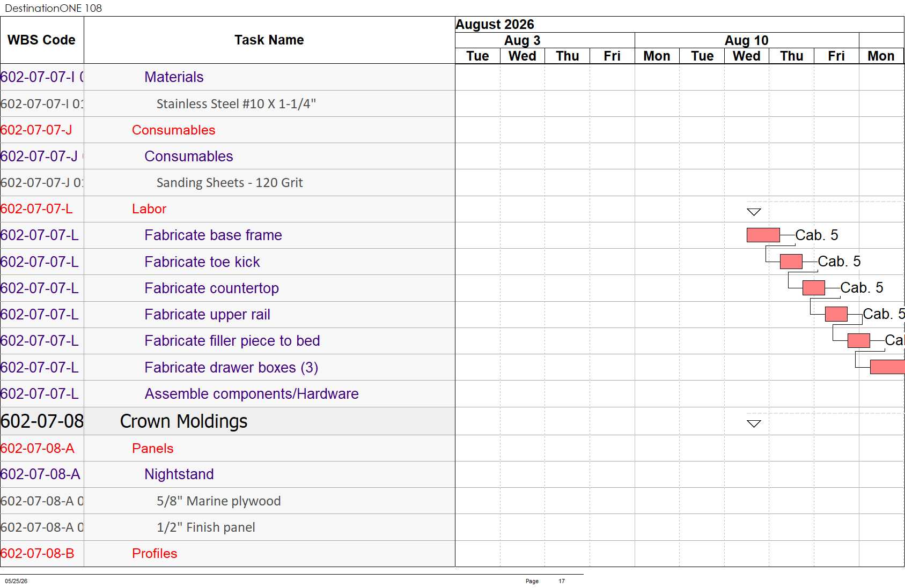Screen dimensions: 905x588
Task: Click the Fabricate countertop Gantt bar
Action: 813,288
